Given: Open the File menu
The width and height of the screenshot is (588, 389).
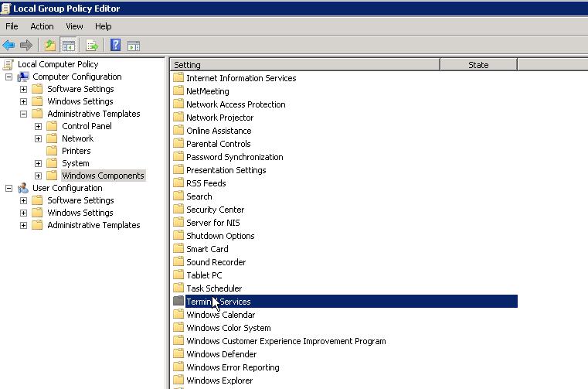Looking at the screenshot, I should coord(12,26).
